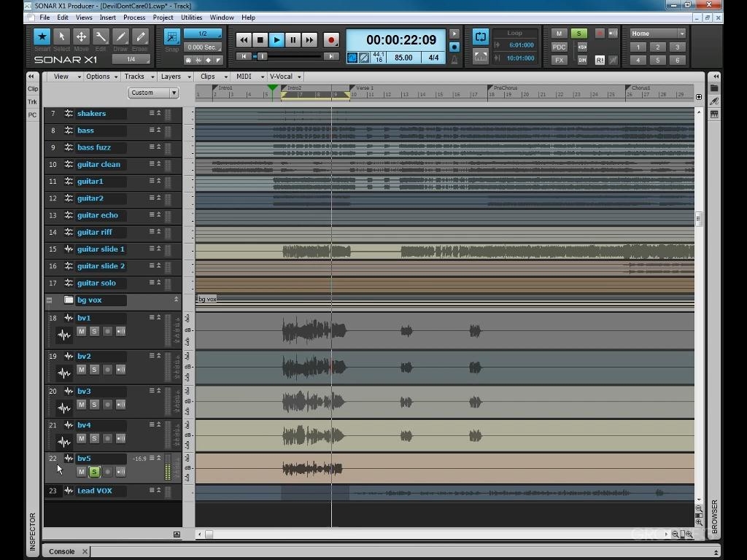Click the global Solo button in Mix module
This screenshot has height=560, width=747.
pos(578,34)
